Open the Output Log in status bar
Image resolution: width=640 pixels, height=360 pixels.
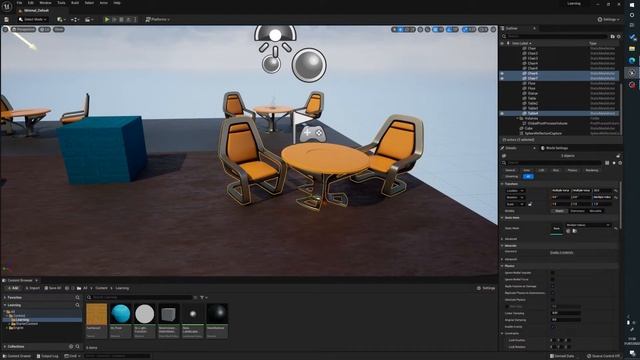click(x=48, y=356)
